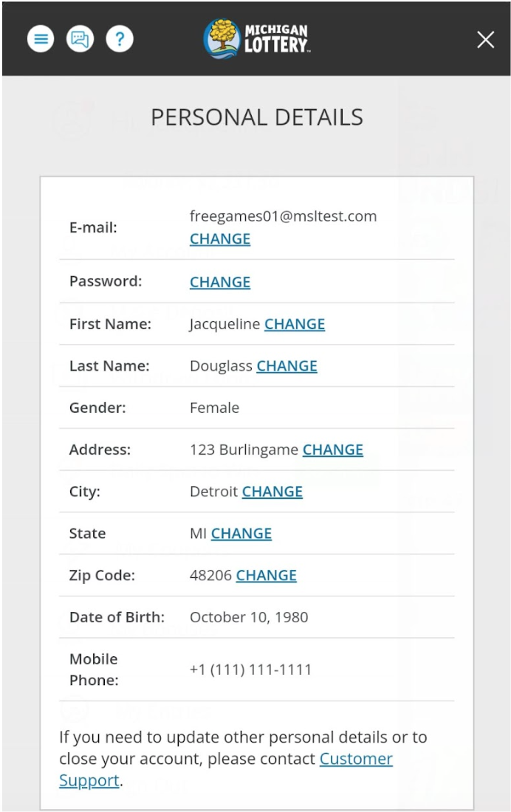The height and width of the screenshot is (812, 511).
Task: Click the Personal Details heading
Action: (255, 117)
